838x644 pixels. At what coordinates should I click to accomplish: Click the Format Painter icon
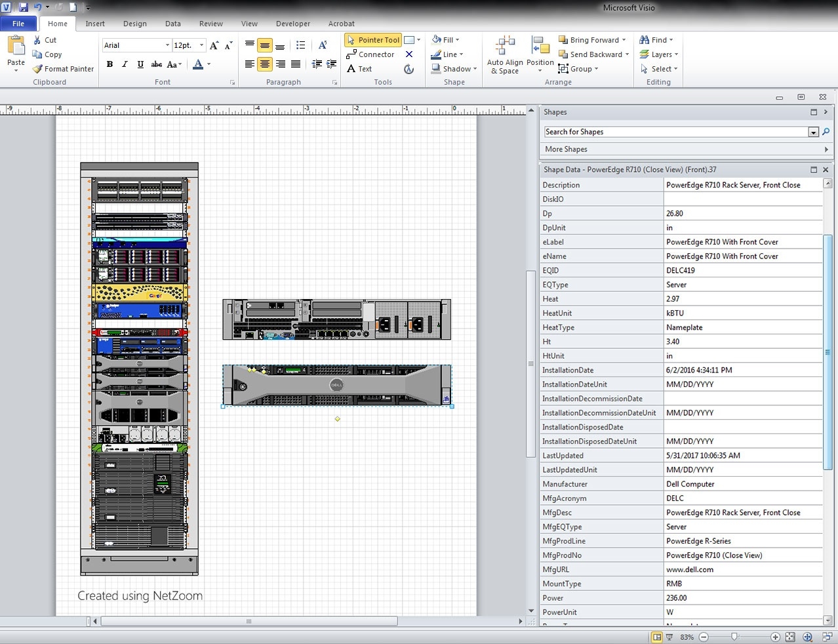[x=38, y=69]
